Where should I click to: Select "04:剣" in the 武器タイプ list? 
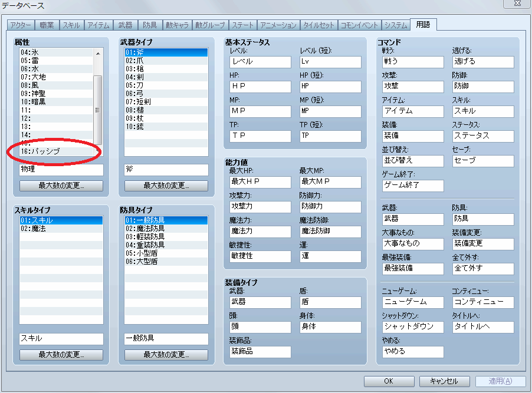166,77
